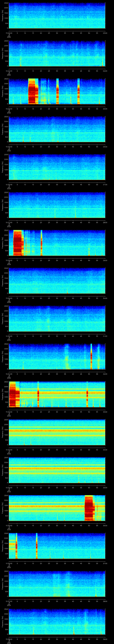This screenshot has height=644, width=114.
Task: Click the 15:27:00 start time label
Action: (x=9, y=223)
